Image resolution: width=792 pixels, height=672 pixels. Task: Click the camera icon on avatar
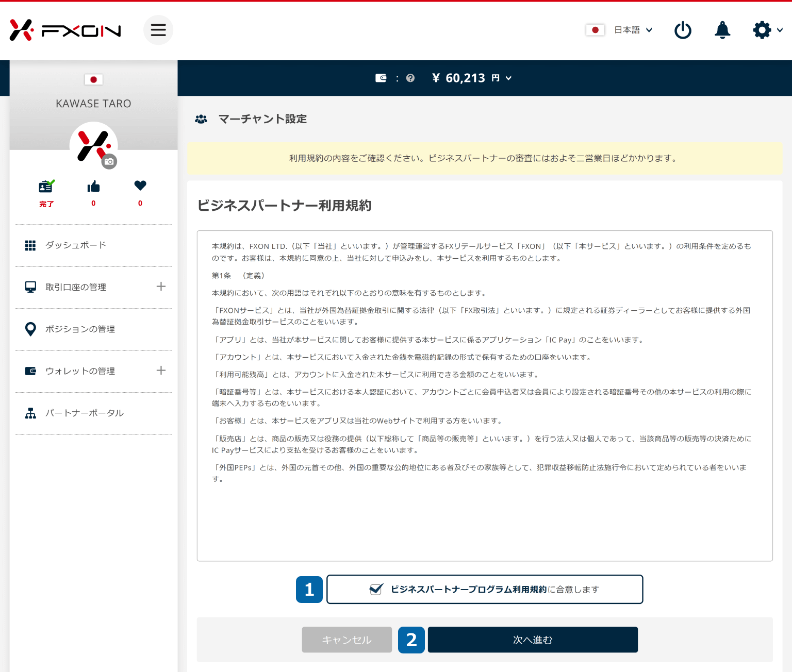[x=109, y=161]
